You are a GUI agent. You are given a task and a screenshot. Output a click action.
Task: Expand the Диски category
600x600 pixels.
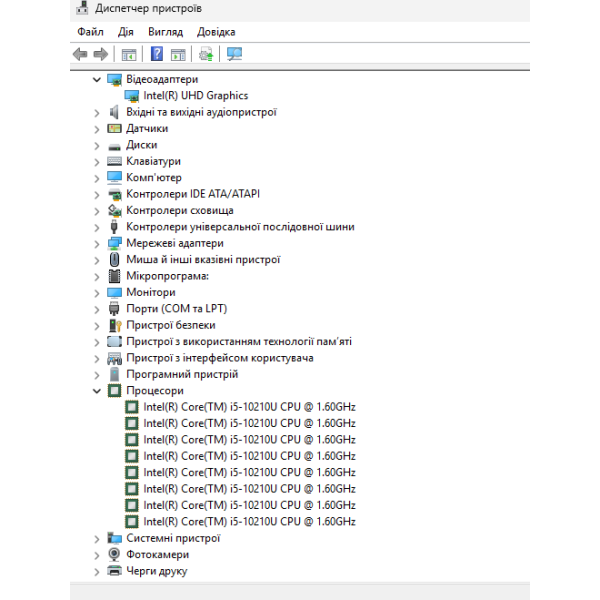point(96,146)
